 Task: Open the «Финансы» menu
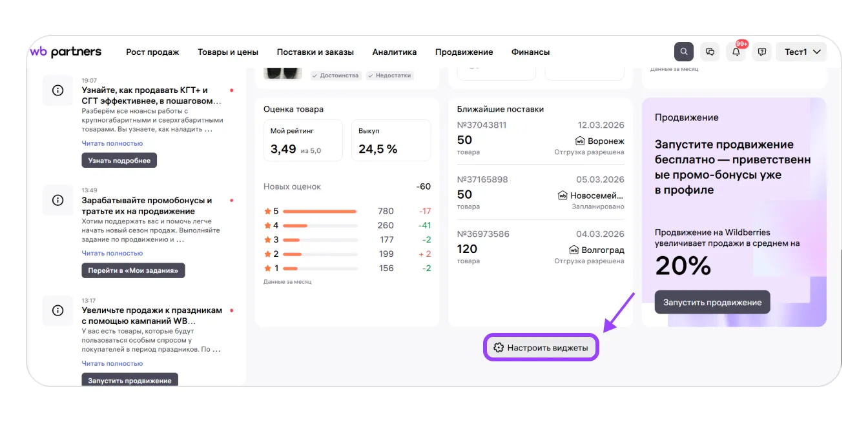coord(530,52)
